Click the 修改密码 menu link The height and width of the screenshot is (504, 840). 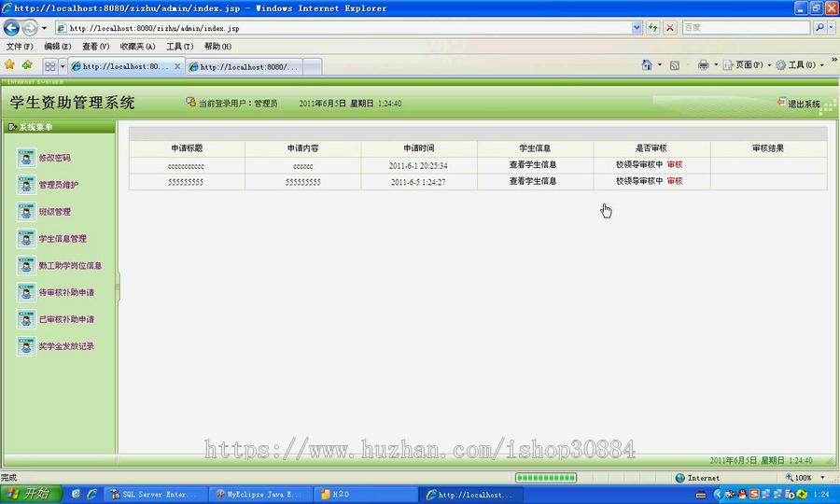(55, 158)
